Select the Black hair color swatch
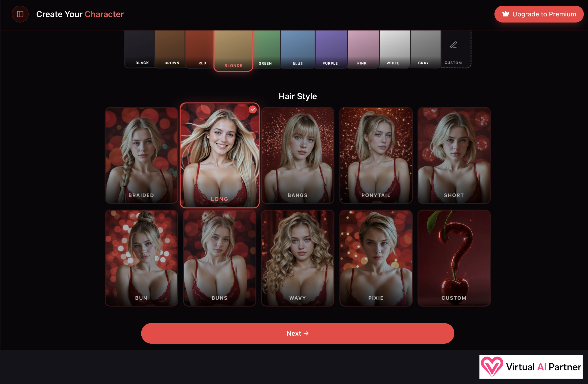 pyautogui.click(x=140, y=49)
